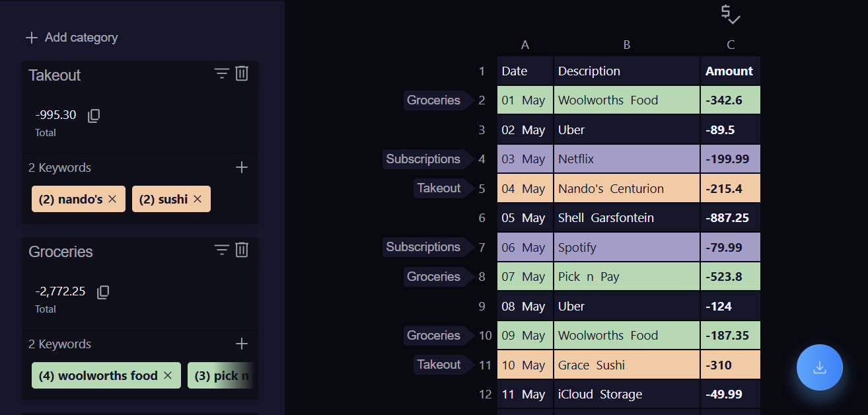Select the Date header cell

pyautogui.click(x=525, y=71)
